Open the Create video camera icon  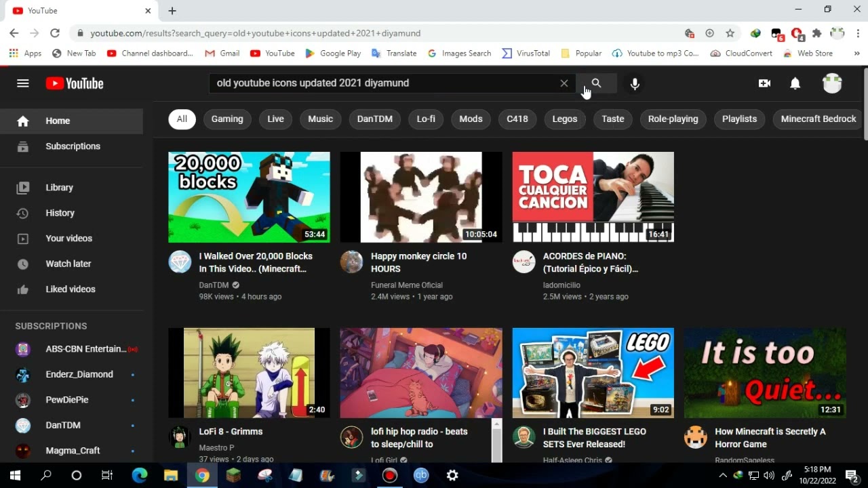764,83
